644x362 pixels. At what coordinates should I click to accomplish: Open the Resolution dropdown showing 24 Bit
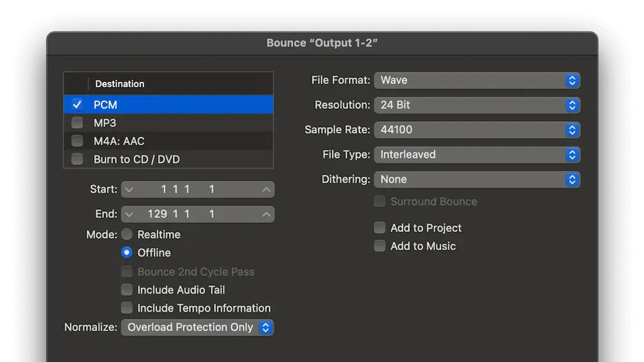point(477,105)
